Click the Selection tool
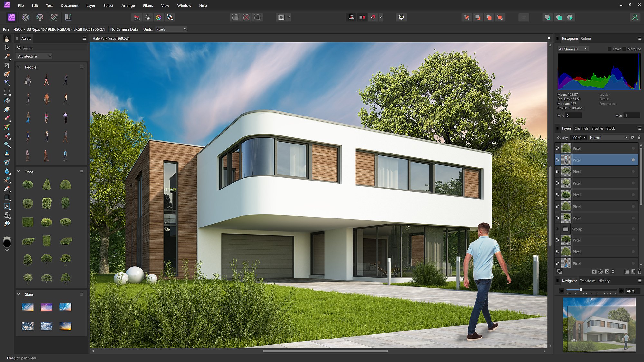The image size is (644, 362). (x=7, y=47)
